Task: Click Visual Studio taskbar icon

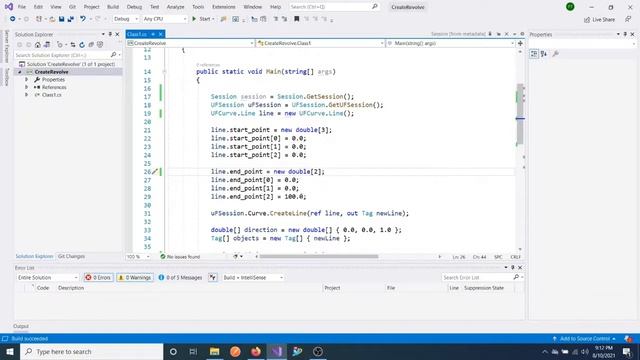Action: click(277, 351)
